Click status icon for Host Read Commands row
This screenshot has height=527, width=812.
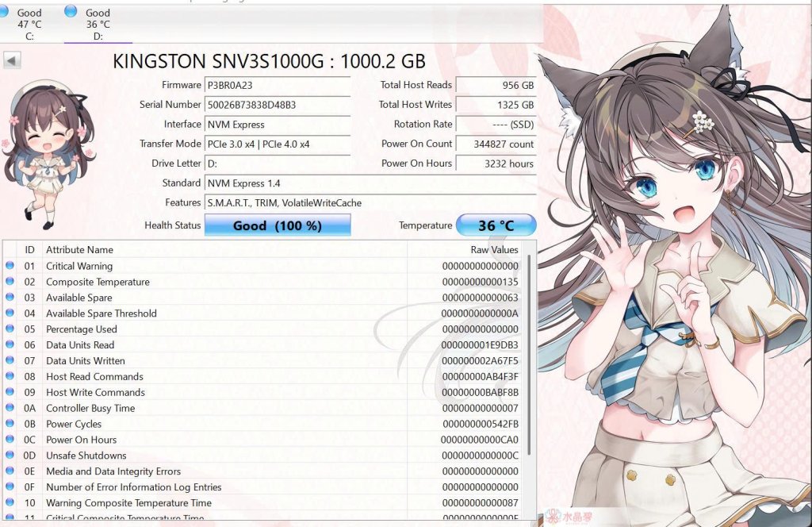[x=10, y=375]
